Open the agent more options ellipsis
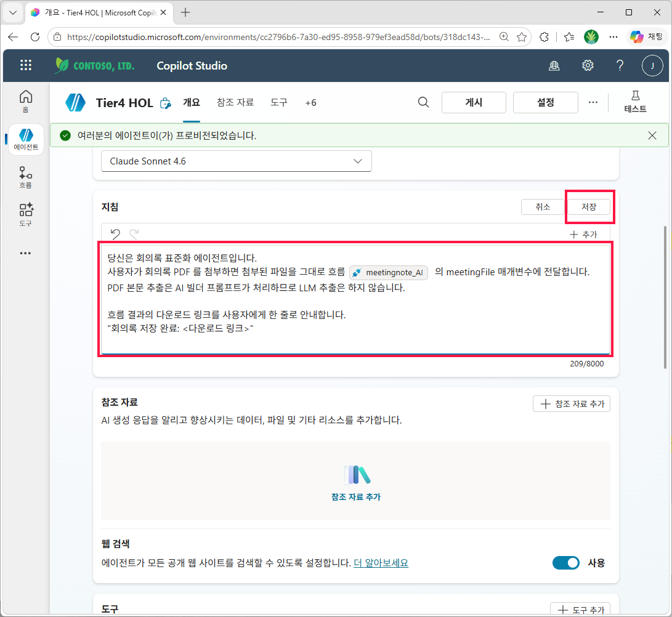672x617 pixels. pyautogui.click(x=593, y=102)
